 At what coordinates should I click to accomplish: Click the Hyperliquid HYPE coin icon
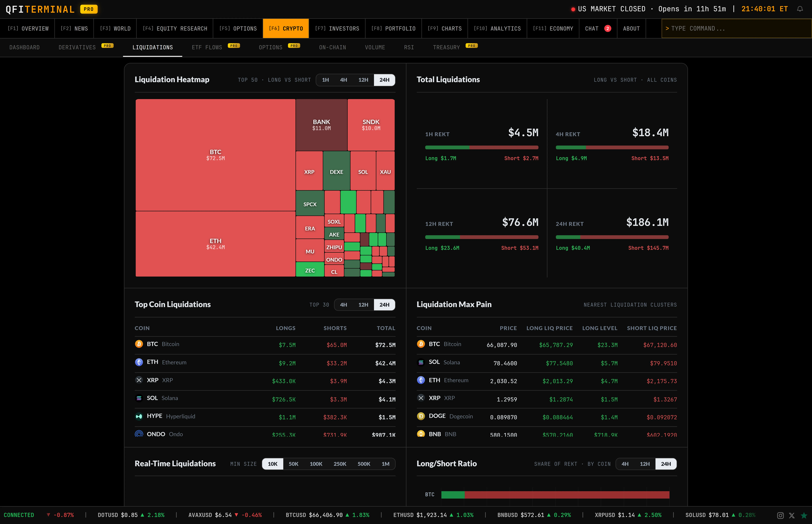[x=139, y=416]
